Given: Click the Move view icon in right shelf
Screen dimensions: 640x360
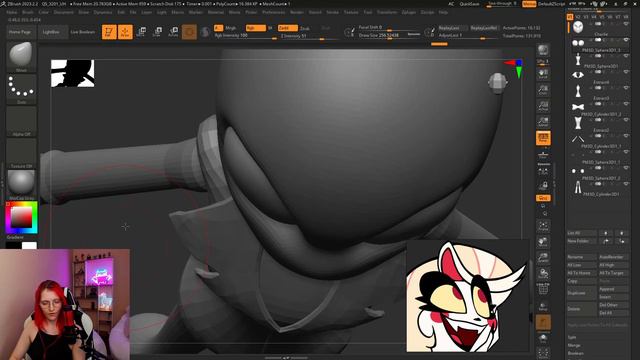Looking at the screenshot, I should (x=543, y=242).
